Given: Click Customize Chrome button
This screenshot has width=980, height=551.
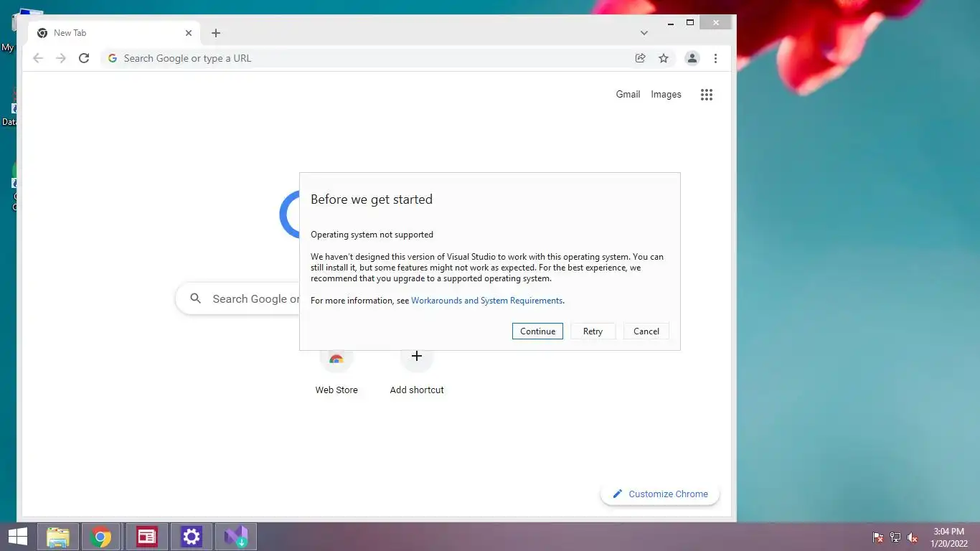Looking at the screenshot, I should [x=659, y=494].
